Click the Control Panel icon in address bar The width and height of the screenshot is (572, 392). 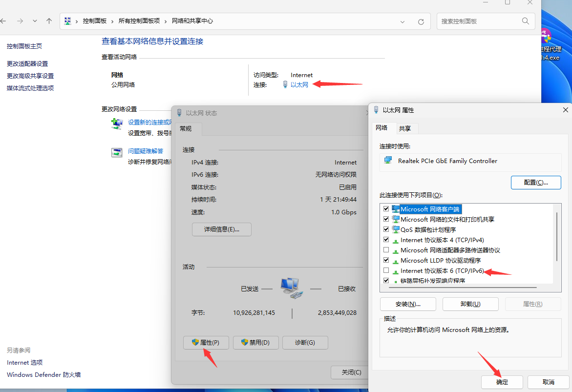pos(67,21)
